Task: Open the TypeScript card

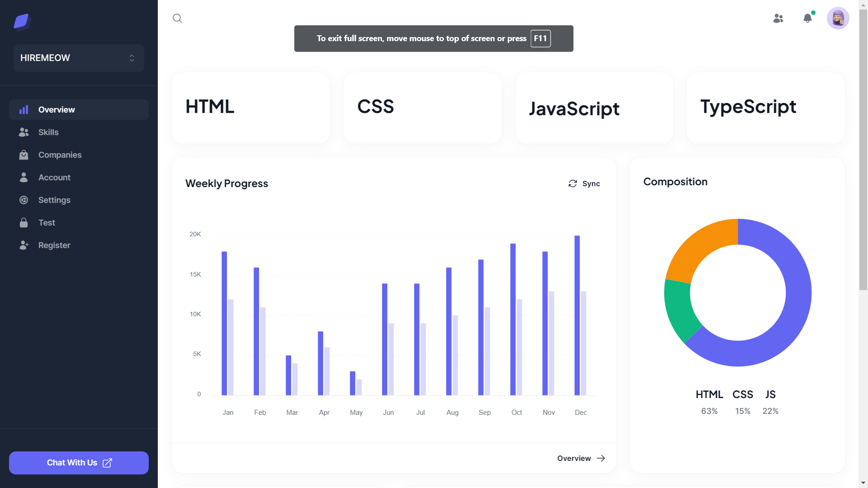Action: point(765,108)
